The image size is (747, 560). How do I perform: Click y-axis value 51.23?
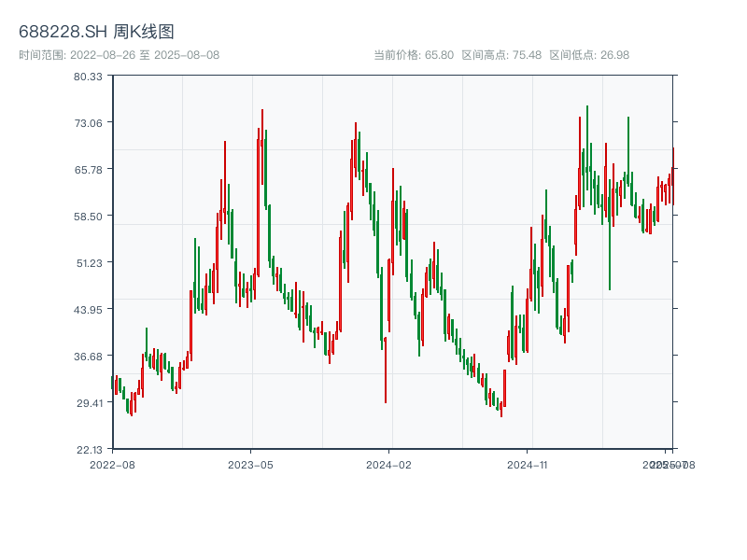[89, 263]
